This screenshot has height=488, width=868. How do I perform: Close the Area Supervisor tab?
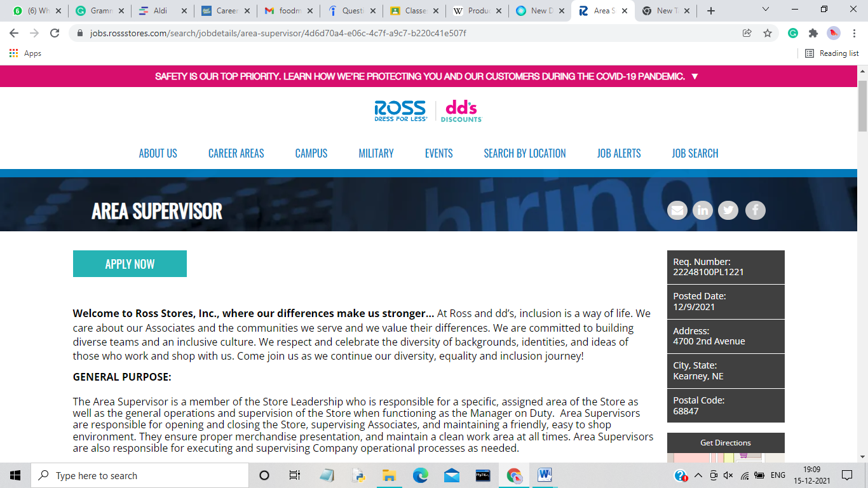pos(625,11)
